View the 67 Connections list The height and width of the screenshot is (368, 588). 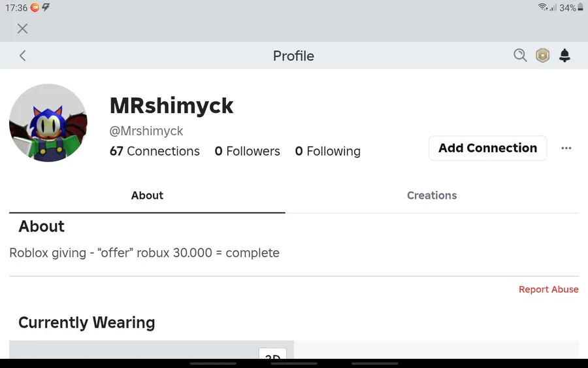pyautogui.click(x=154, y=151)
